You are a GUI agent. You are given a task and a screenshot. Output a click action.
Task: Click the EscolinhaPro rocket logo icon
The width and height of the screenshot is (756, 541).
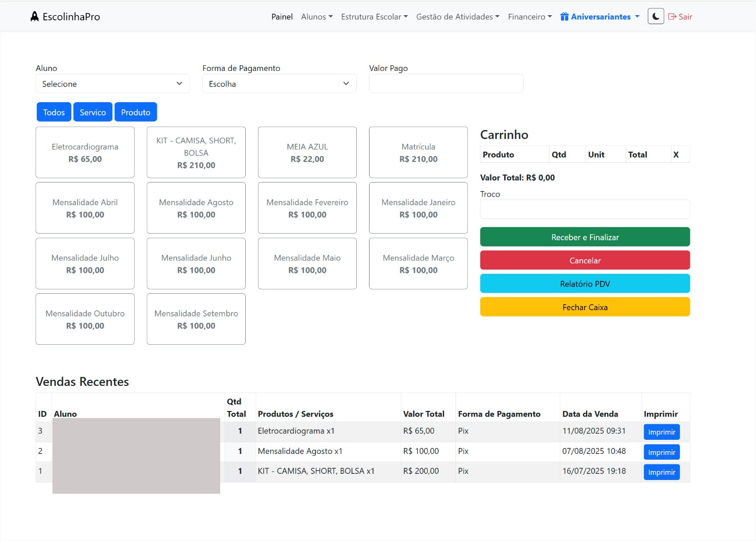click(x=34, y=17)
